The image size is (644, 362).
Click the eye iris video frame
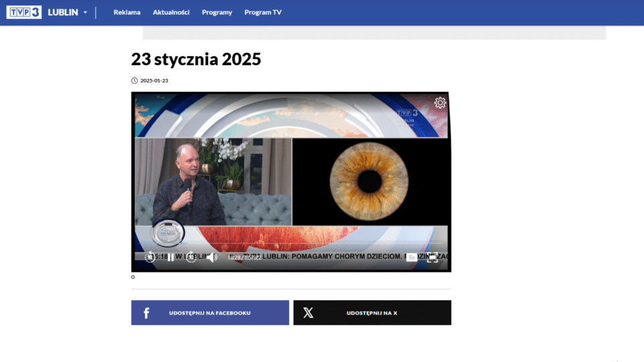(370, 181)
